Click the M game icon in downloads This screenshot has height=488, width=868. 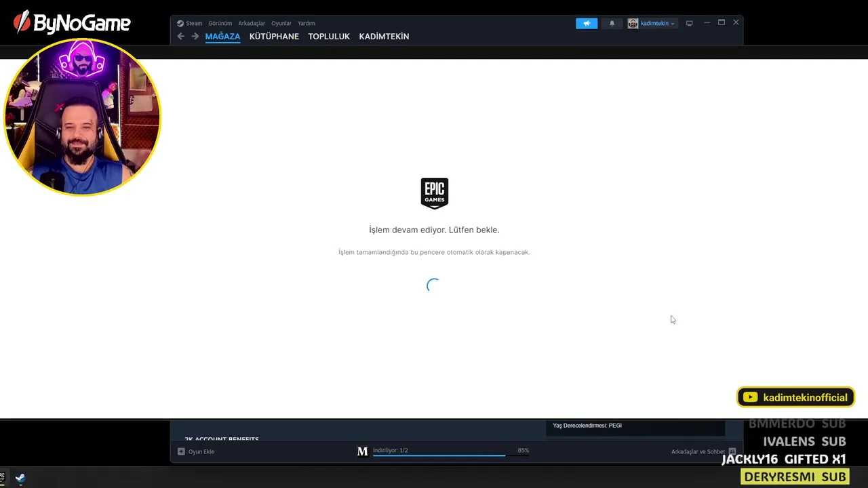click(362, 451)
